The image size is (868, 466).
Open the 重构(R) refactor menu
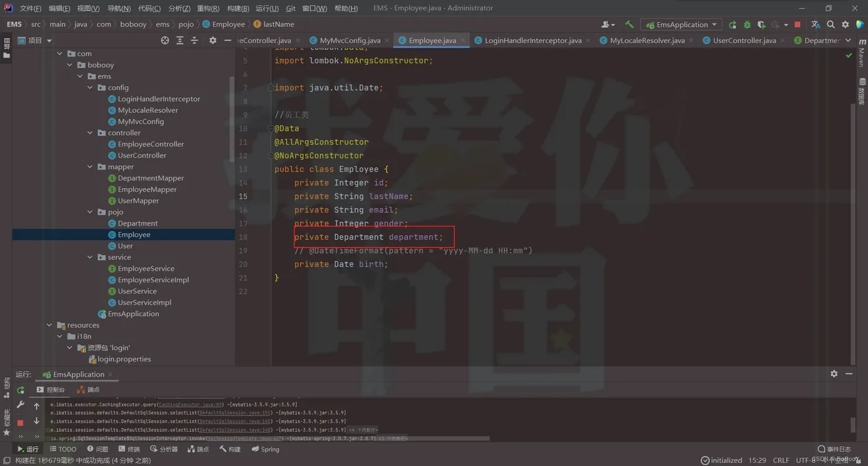pyautogui.click(x=208, y=8)
